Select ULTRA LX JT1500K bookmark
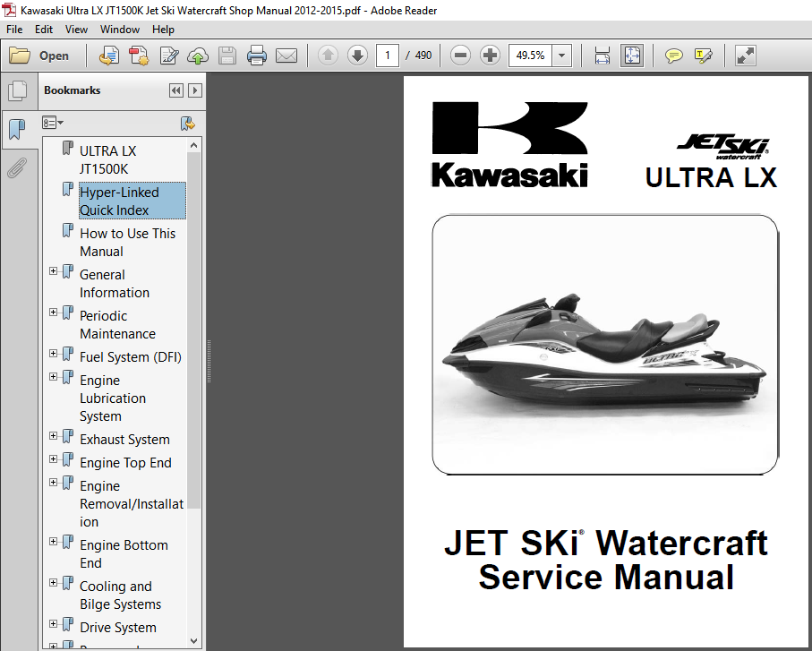This screenshot has width=812, height=651. click(107, 160)
